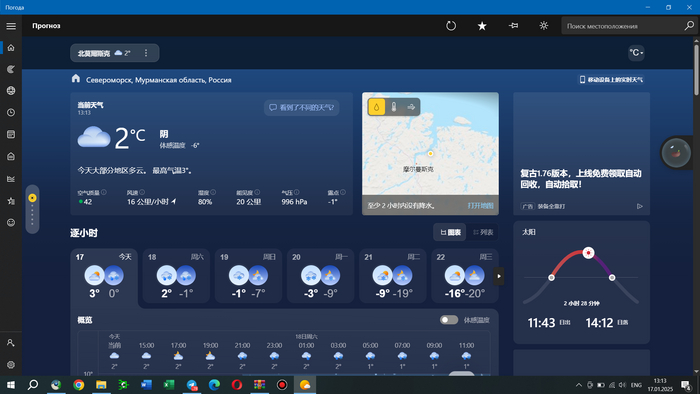Open the settings gear in the sidebar

coord(11,365)
